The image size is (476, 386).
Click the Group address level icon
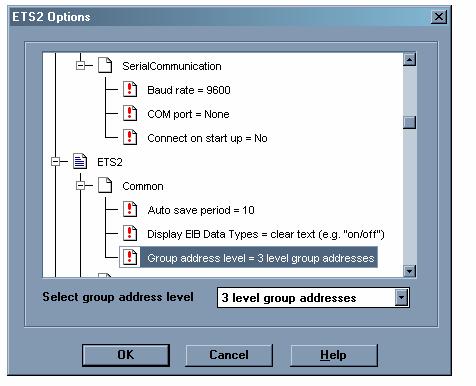(130, 258)
